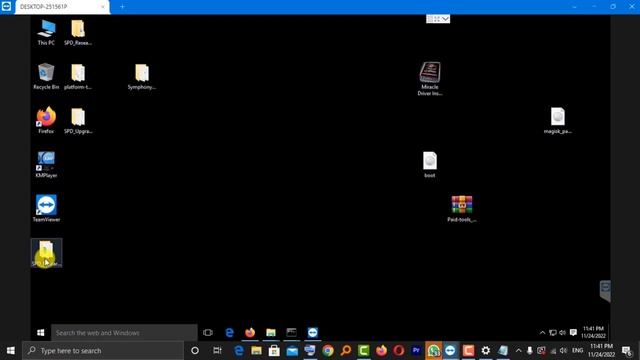The image size is (640, 360).
Task: Open File Explorer in the remote taskbar
Action: 271,333
